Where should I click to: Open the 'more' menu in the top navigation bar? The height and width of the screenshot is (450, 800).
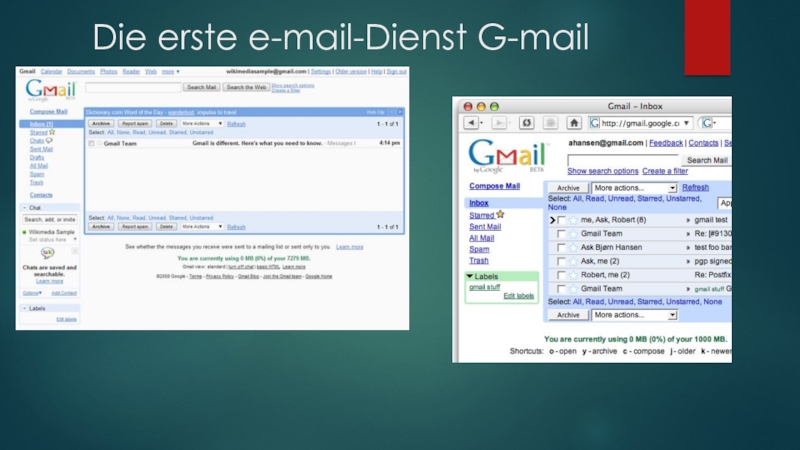169,72
